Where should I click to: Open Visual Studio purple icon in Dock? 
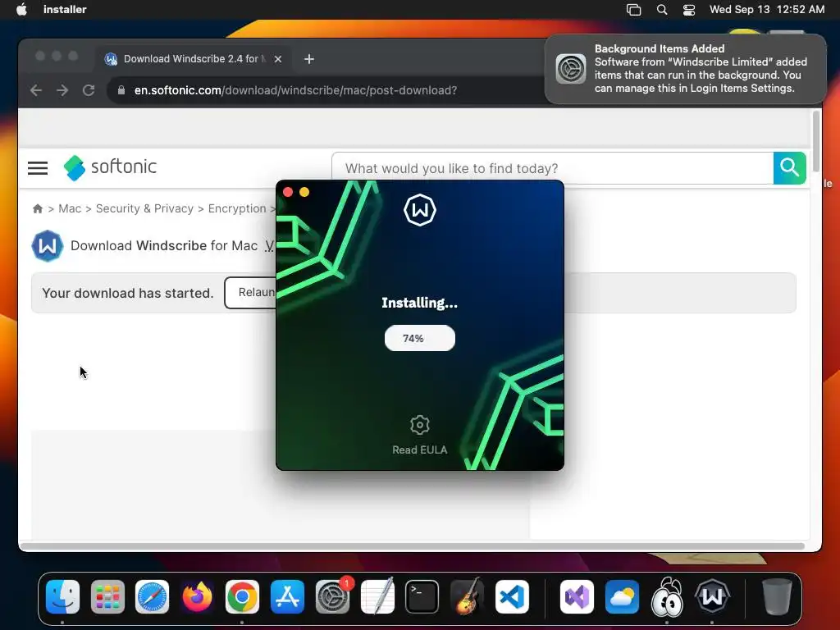(x=577, y=596)
